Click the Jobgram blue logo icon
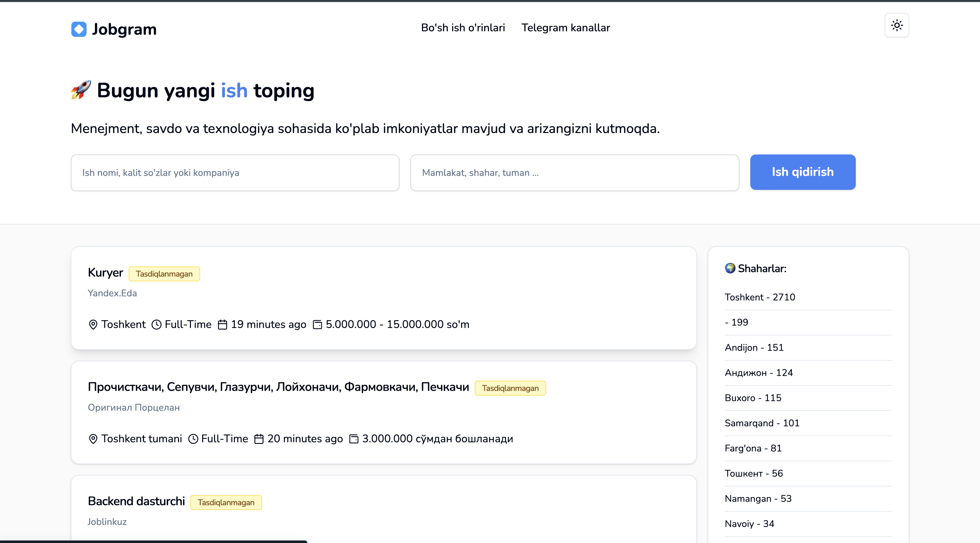 pos(79,29)
